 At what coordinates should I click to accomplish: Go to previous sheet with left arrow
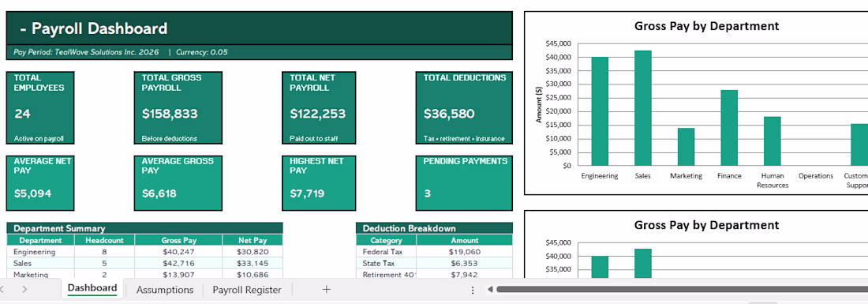coord(2,289)
